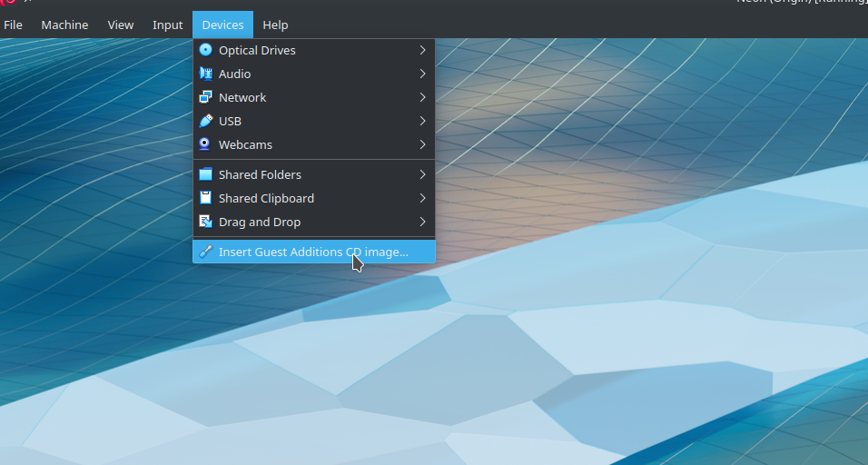868x465 pixels.
Task: Expand the Webcams submenu arrow
Action: pyautogui.click(x=422, y=144)
